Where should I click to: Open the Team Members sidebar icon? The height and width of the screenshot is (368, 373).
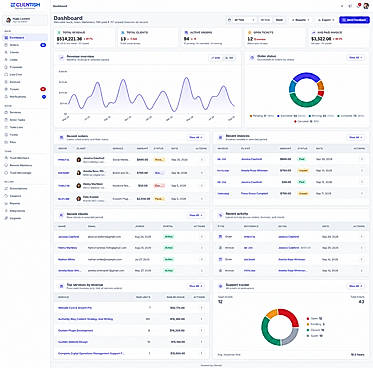(6, 158)
